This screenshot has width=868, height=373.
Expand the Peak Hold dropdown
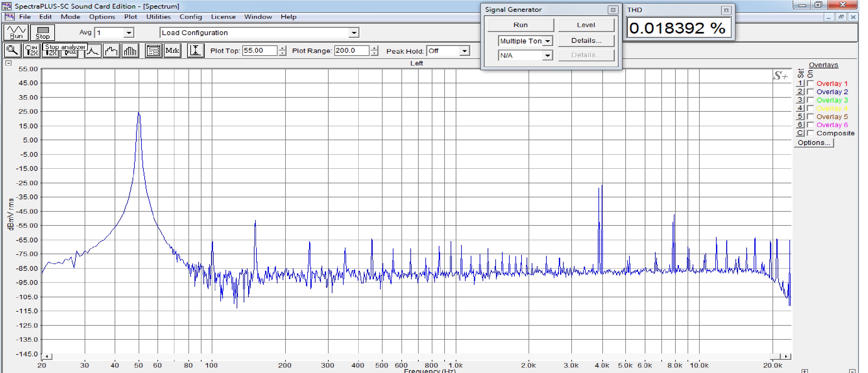[464, 51]
